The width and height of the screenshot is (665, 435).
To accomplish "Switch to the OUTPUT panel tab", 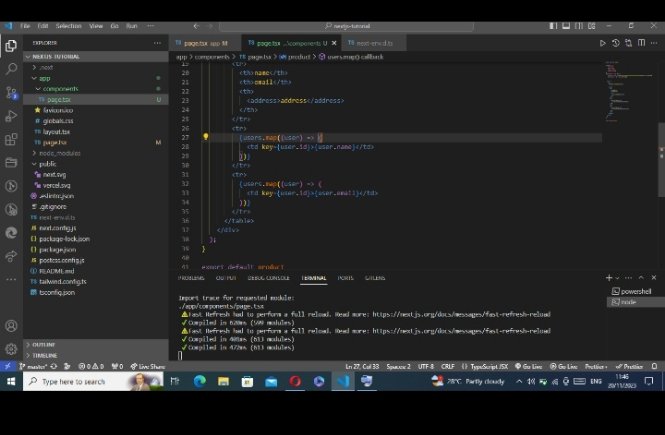I will tap(226, 278).
